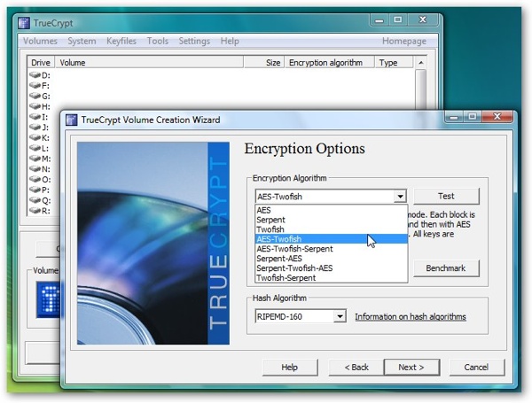532x403 pixels.
Task: Select drive D: in TrueCrypt list
Action: tap(40, 75)
